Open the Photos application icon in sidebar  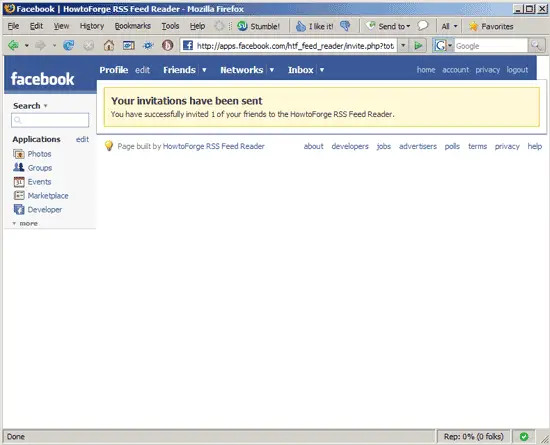(x=19, y=154)
